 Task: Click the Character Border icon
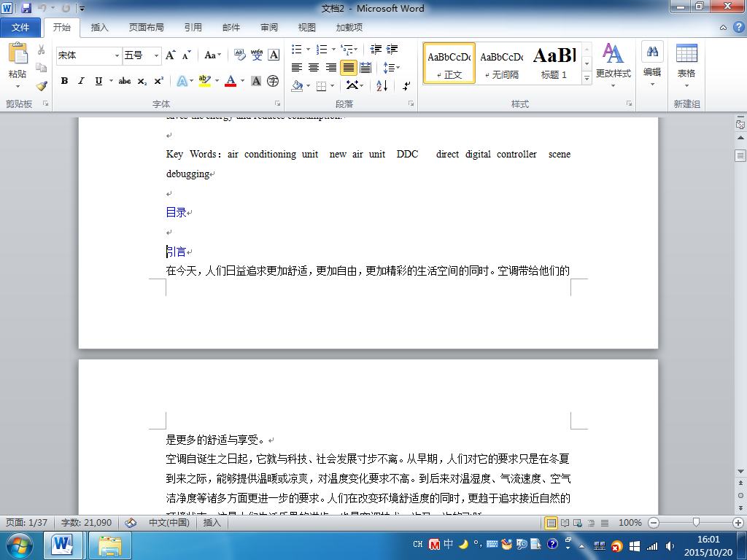[274, 55]
